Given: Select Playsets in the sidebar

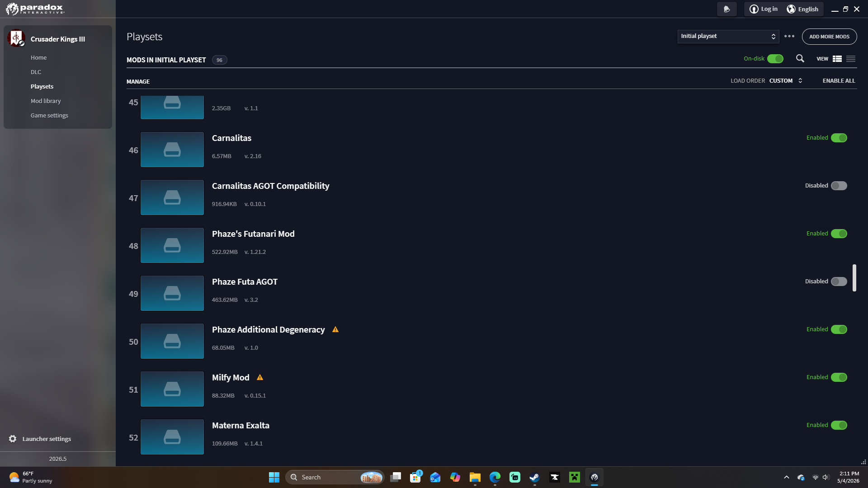Looking at the screenshot, I should (x=42, y=86).
